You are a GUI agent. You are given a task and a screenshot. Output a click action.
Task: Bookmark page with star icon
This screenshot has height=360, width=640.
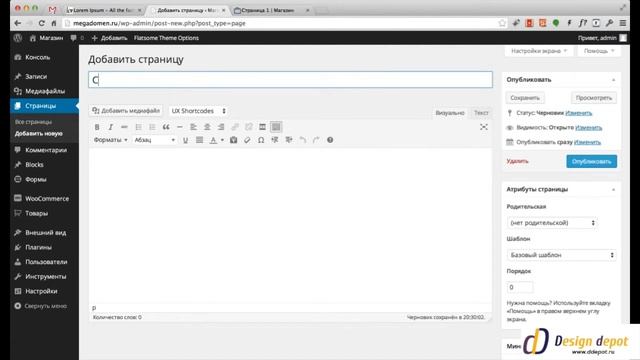(502, 23)
